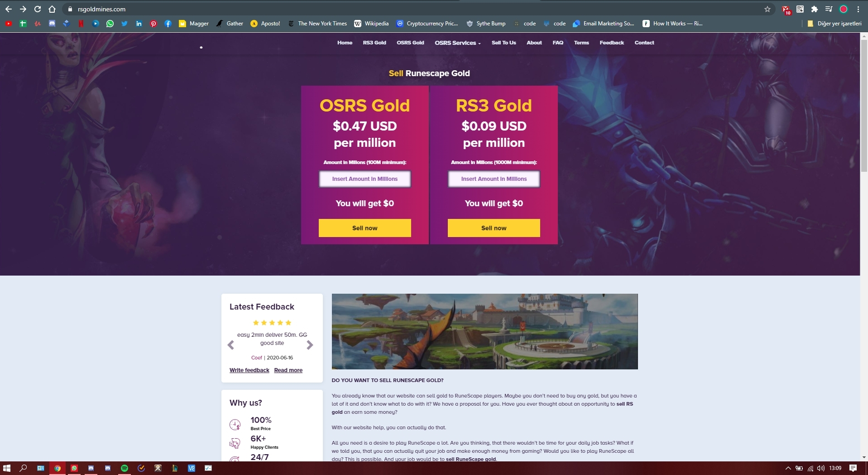Viewport: 868px width, 475px height.
Task: Open the FAQ navigation item
Action: pos(558,43)
